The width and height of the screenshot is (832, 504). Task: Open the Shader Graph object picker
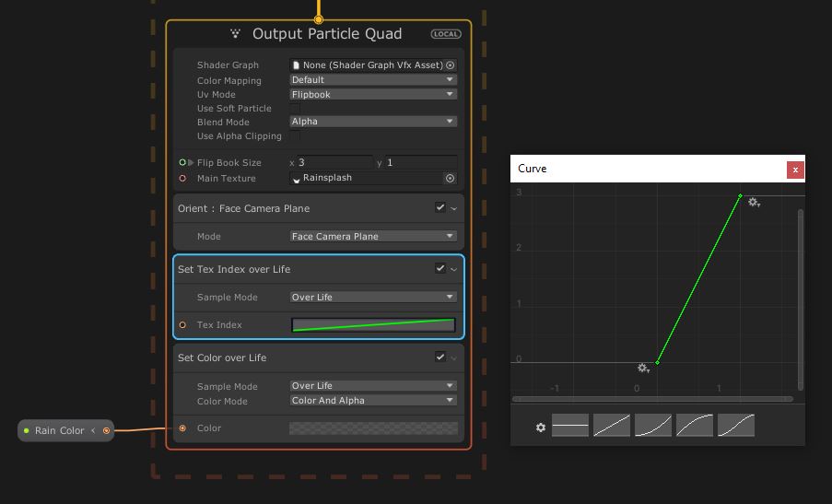point(451,65)
